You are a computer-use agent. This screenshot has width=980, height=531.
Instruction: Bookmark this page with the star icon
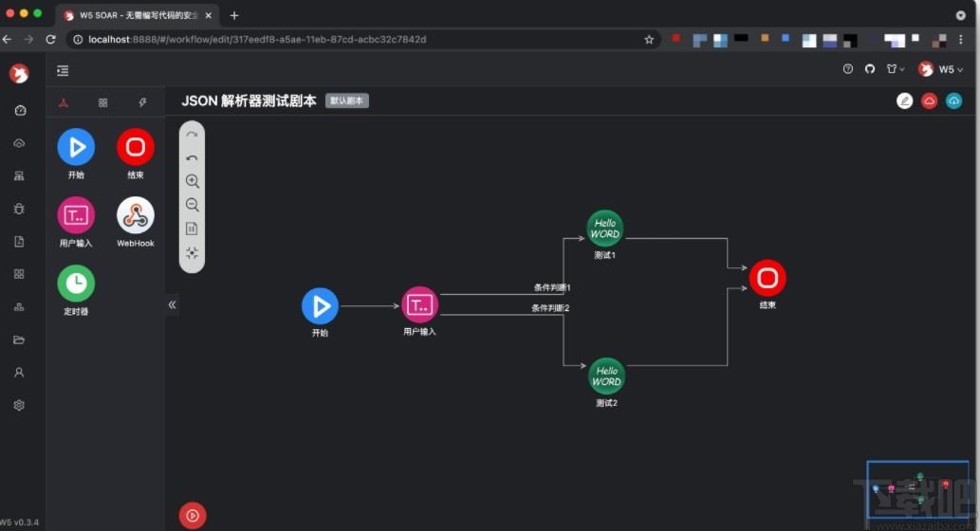coord(649,40)
